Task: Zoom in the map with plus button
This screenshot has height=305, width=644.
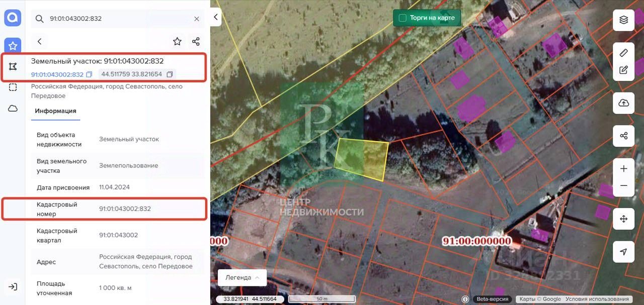Action: [623, 169]
